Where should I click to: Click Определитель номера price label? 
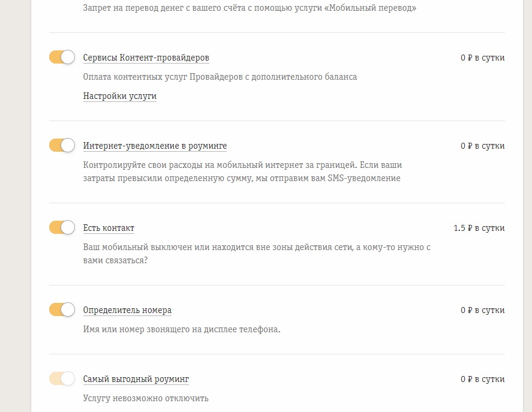[x=482, y=310]
